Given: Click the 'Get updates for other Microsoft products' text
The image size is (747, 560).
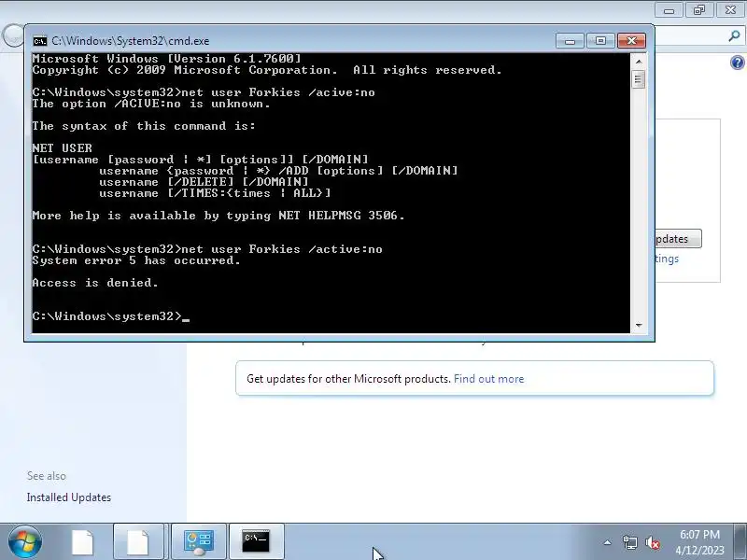Looking at the screenshot, I should point(348,379).
